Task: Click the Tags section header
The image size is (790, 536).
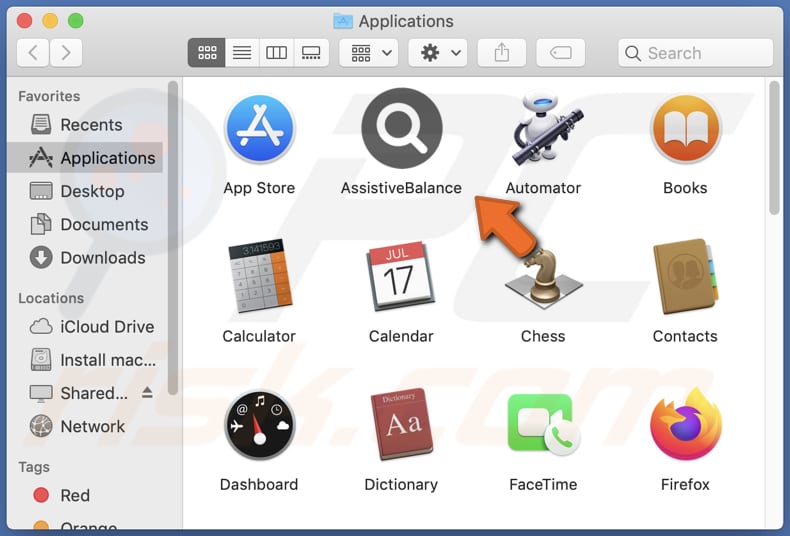Action: pyautogui.click(x=34, y=467)
